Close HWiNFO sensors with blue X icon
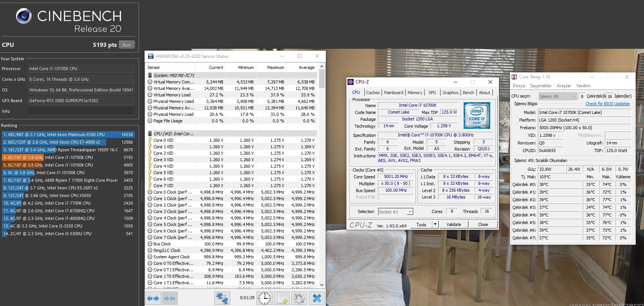This screenshot has height=306, width=644. 317,298
